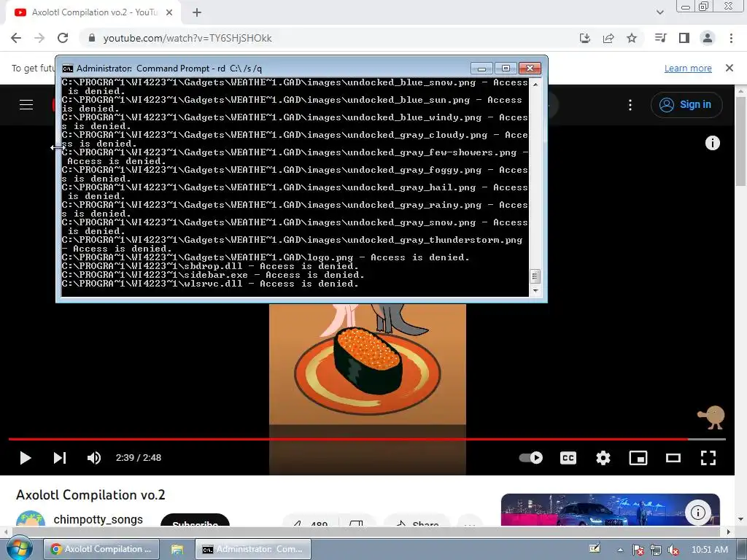Open the 10:51 AM taskbar clock
Viewport: 747px width, 560px height.
click(x=709, y=550)
